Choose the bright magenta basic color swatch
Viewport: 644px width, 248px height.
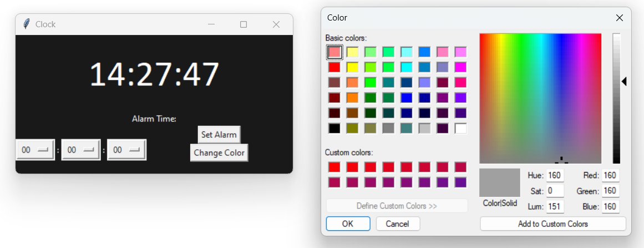(461, 67)
